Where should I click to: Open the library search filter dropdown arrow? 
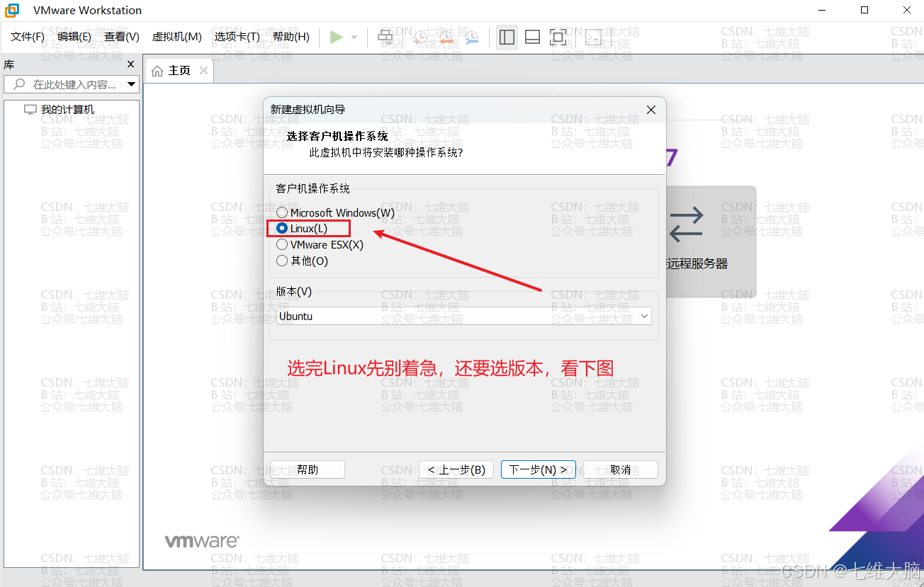tap(131, 84)
